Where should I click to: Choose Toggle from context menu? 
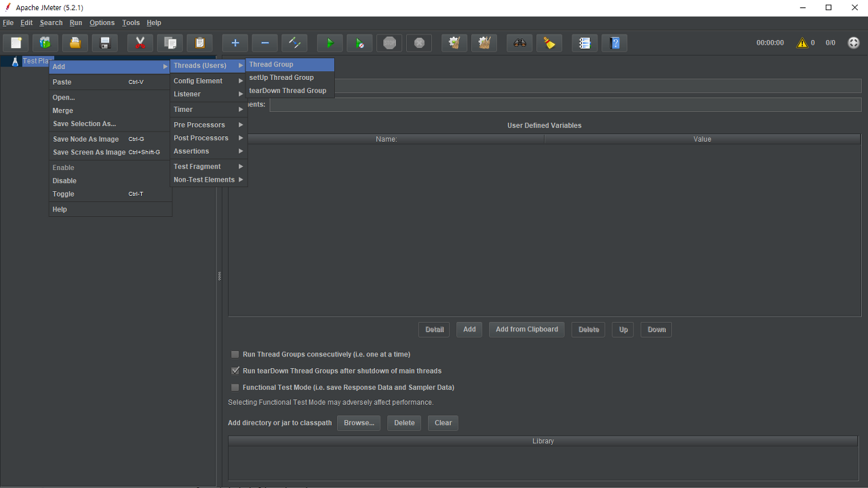(111, 194)
